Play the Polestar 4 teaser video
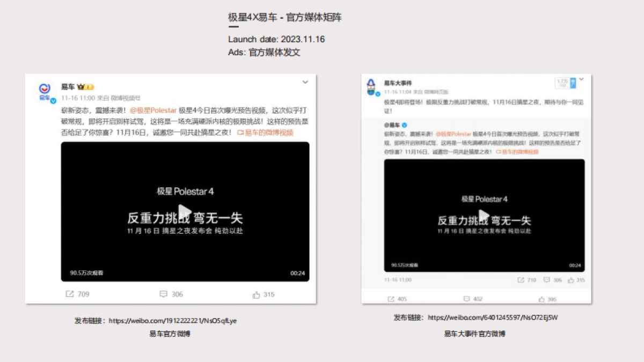Image resolution: width=644 pixels, height=362 pixels. 185,210
